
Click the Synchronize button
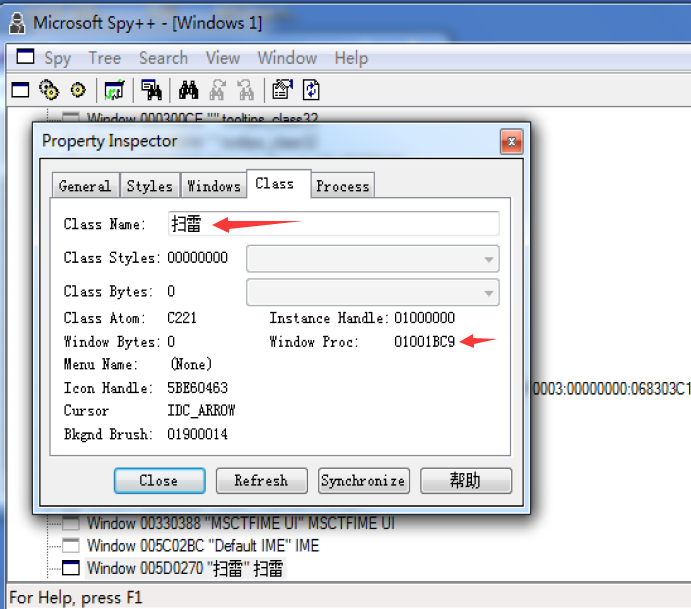(364, 480)
